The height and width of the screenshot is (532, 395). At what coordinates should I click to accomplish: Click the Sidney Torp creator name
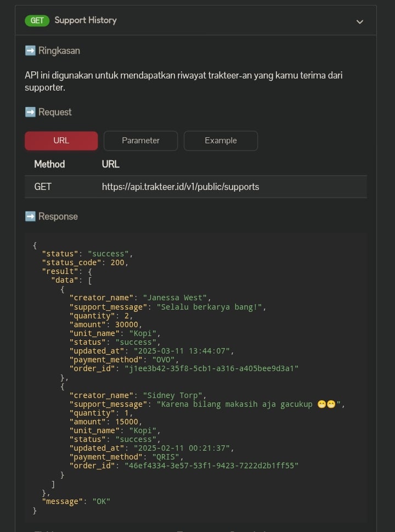click(173, 395)
